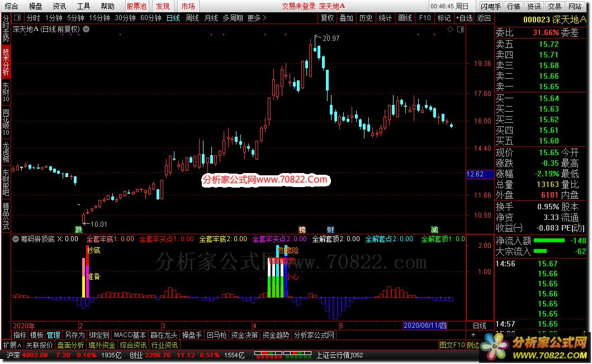
Task: Switch to the 周线 period
Action: point(192,18)
